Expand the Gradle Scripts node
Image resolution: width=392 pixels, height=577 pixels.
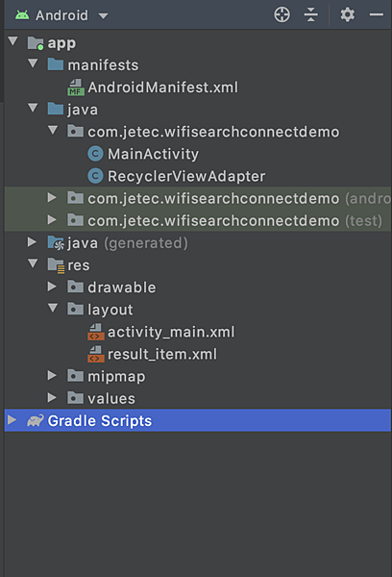[x=12, y=420]
